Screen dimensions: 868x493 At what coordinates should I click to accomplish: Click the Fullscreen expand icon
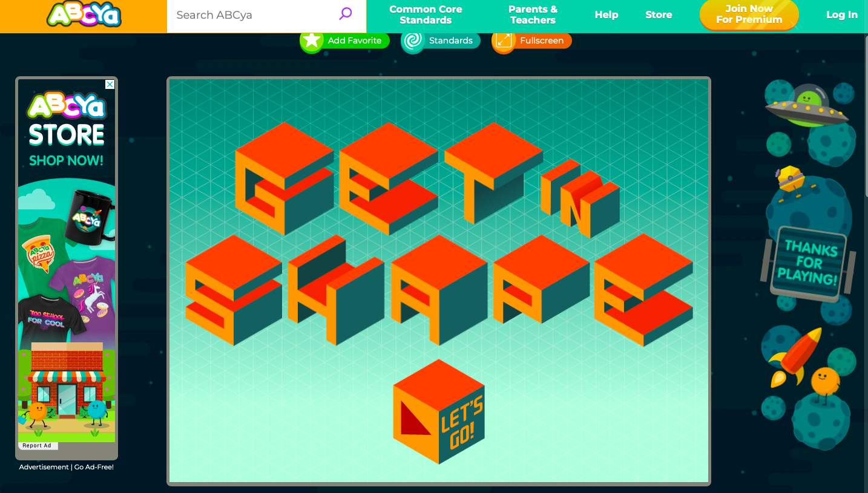(504, 40)
